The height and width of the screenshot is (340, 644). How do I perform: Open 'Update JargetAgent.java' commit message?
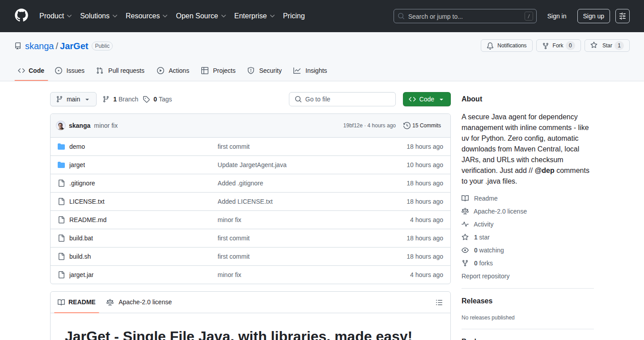point(252,165)
